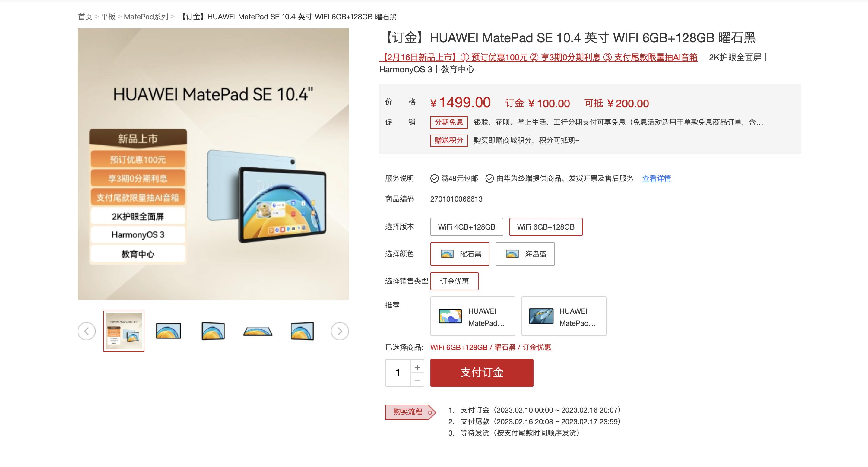Click the 支付订金 button
The height and width of the screenshot is (467, 868).
pos(482,373)
